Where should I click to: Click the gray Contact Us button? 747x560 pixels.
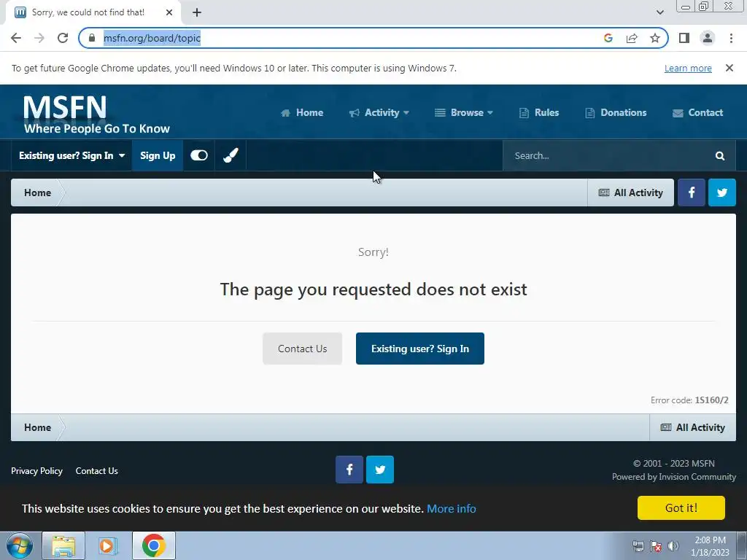tap(303, 349)
